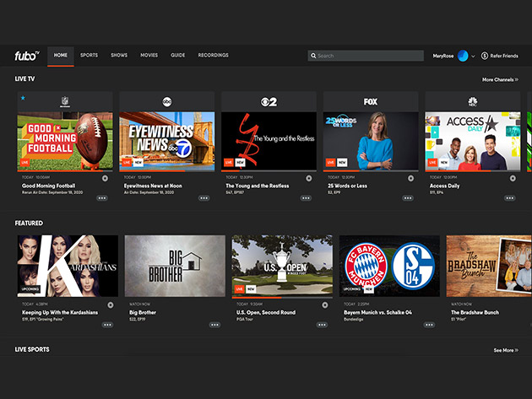Open the Eyewitness News at Noon title
Screen dimensions: 532x399
(153, 186)
